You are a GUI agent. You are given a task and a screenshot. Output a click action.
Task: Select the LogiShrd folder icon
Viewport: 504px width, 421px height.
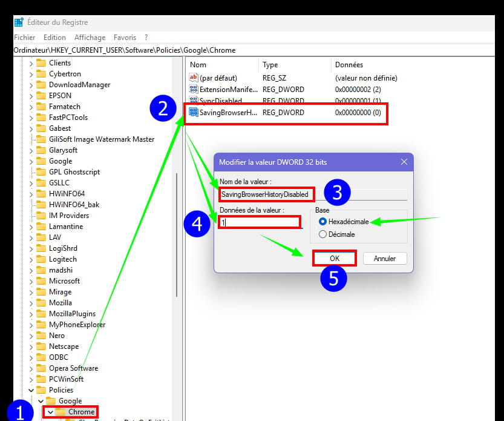(41, 248)
